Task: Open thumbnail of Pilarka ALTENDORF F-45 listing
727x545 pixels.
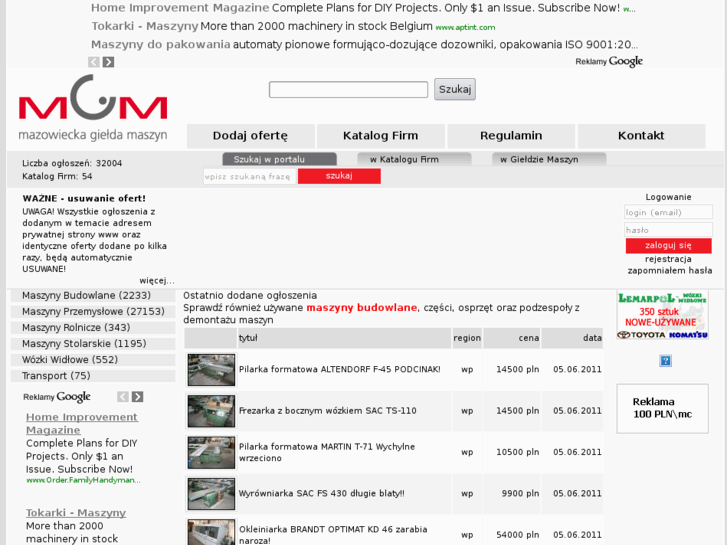Action: click(x=211, y=369)
